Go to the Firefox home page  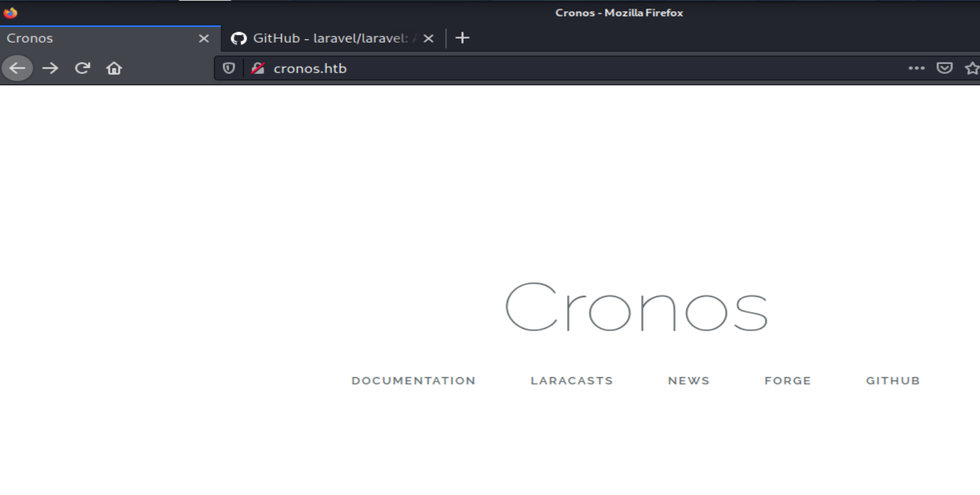[115, 68]
